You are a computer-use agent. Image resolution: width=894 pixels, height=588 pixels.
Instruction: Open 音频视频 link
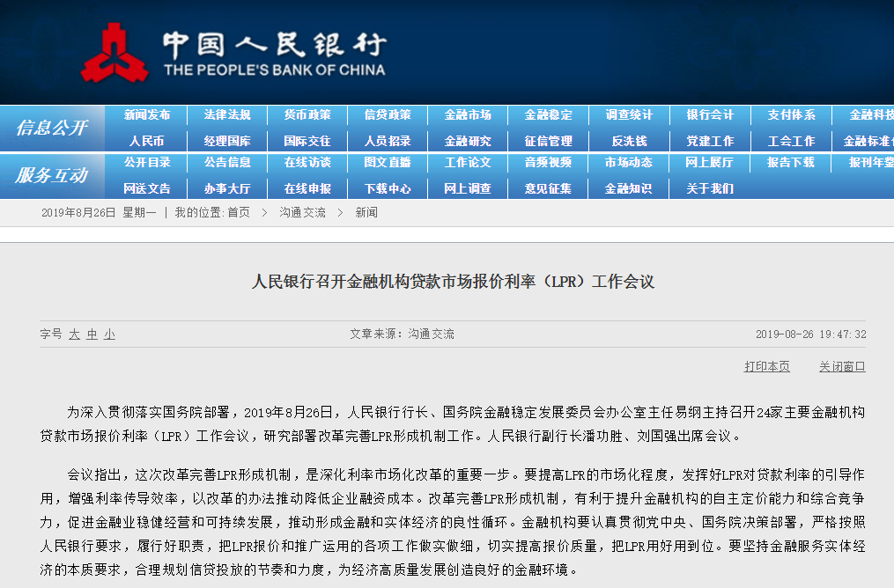point(549,162)
